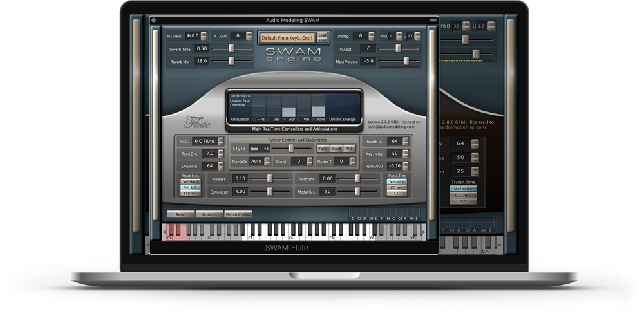Adjust the Style slider handle
The width and height of the screenshot is (644, 314).
[x=291, y=148]
